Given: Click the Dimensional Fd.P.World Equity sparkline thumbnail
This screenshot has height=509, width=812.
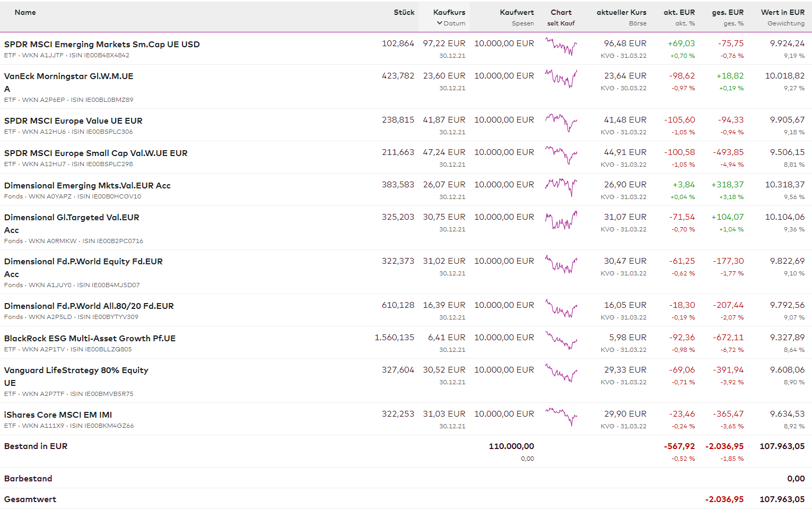Looking at the screenshot, I should 561,264.
